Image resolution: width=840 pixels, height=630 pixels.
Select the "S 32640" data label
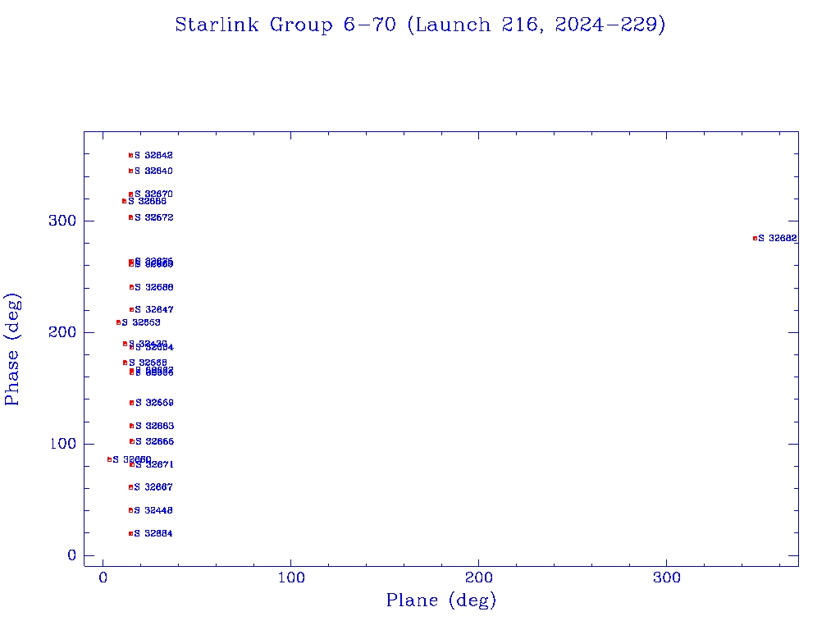point(153,171)
